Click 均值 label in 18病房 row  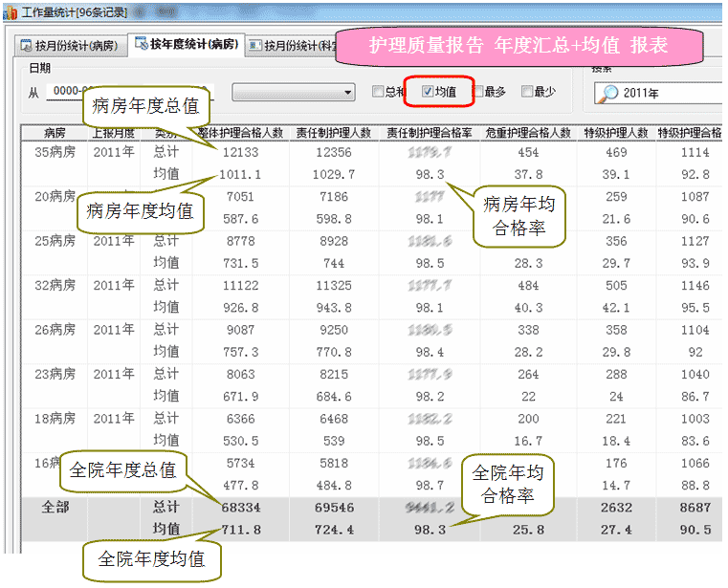[165, 441]
